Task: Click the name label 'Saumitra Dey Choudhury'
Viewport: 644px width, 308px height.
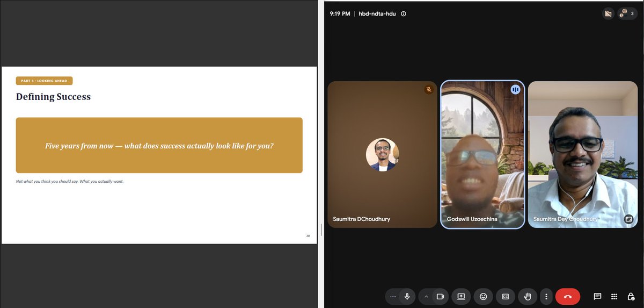Action: [x=565, y=219]
